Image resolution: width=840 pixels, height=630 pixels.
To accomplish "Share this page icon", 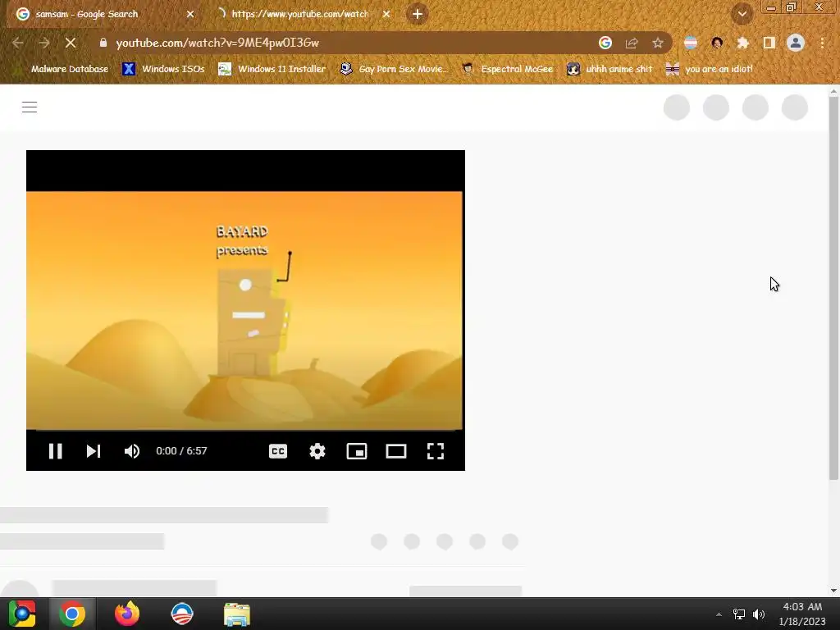I will tap(632, 43).
